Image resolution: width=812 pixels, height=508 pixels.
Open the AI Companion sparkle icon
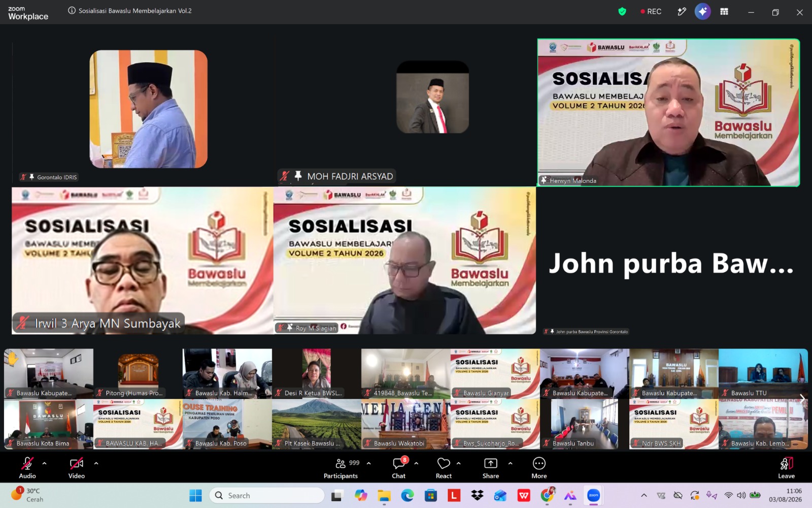point(703,11)
